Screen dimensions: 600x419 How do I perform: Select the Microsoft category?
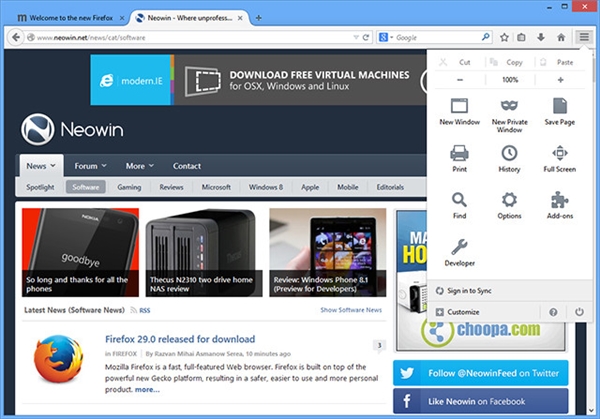point(216,187)
